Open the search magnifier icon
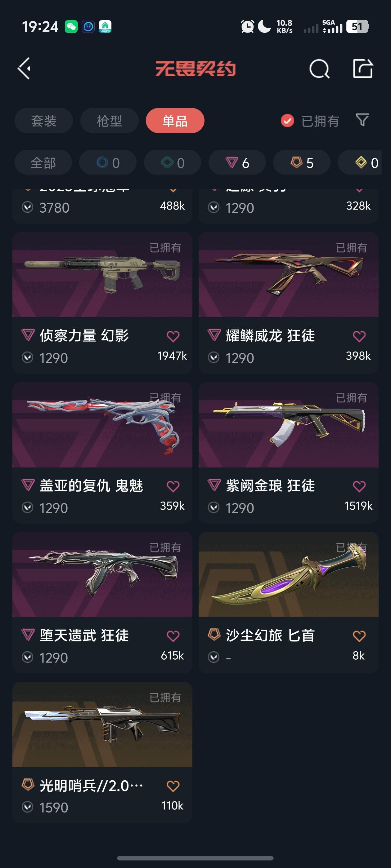Image resolution: width=391 pixels, height=868 pixels. 319,69
